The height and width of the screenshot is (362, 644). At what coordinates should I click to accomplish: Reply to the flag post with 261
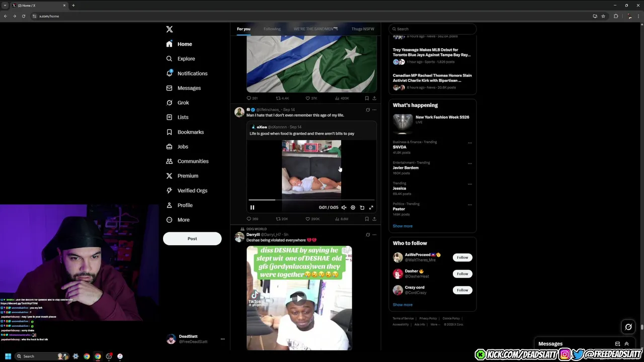coord(252,99)
